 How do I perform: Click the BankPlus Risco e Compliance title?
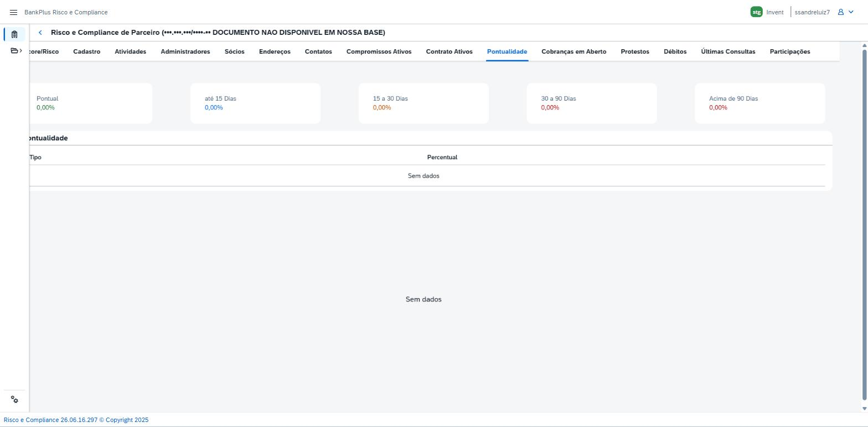pos(66,12)
